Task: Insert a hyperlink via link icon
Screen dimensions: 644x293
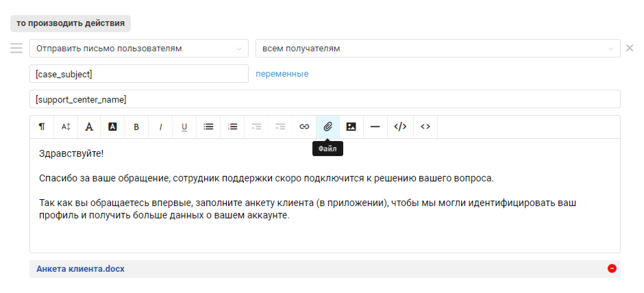Action: click(304, 127)
